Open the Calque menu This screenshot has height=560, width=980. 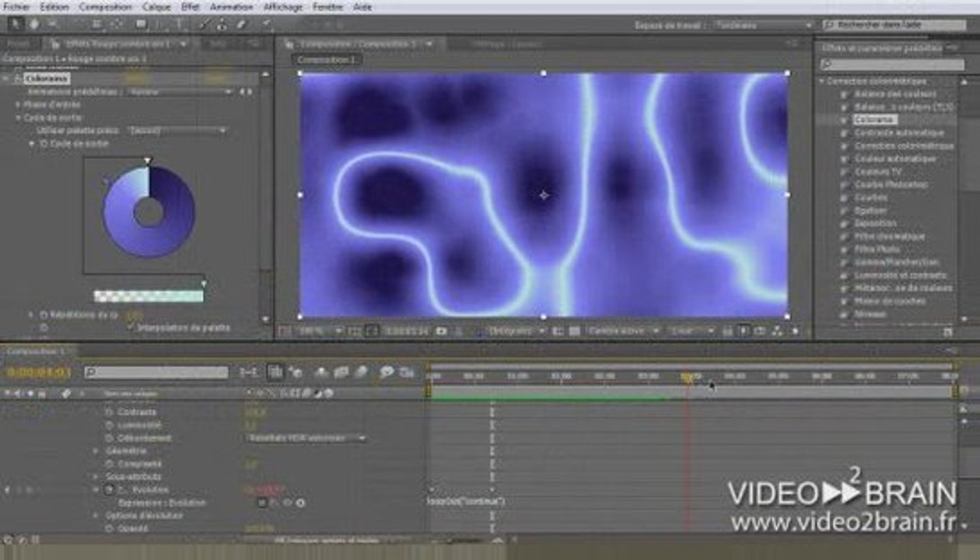click(156, 6)
